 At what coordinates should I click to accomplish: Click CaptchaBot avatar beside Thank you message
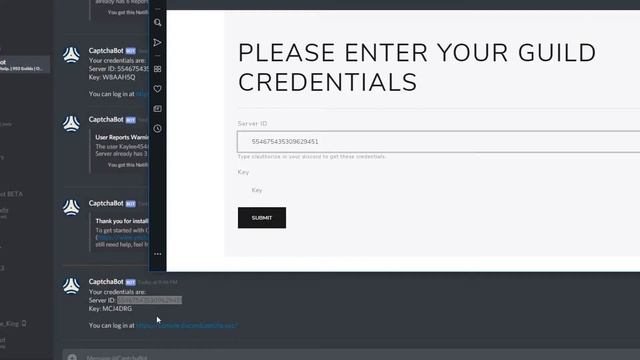[71, 207]
